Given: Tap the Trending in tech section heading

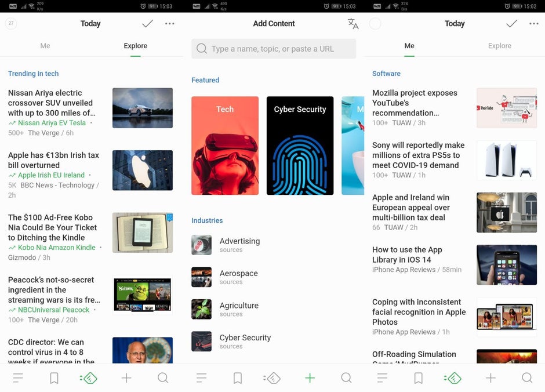Looking at the screenshot, I should pos(34,74).
